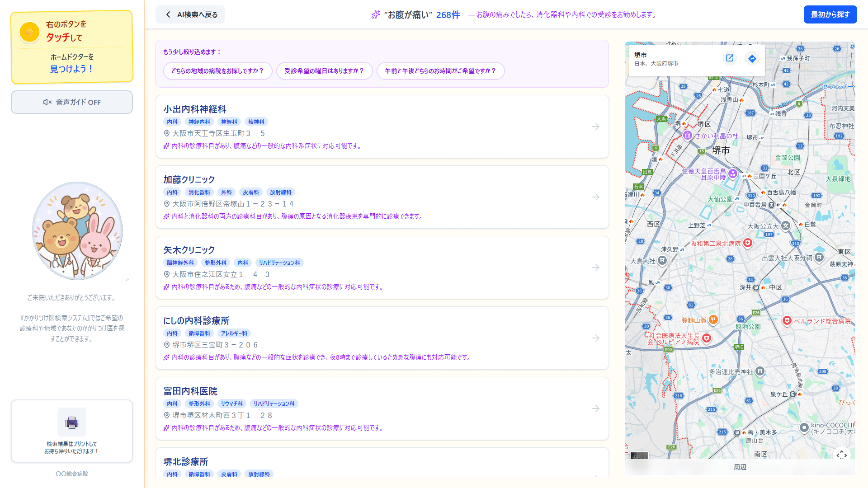Select the print icon for search results
The image size is (868, 488).
pos(71,422)
